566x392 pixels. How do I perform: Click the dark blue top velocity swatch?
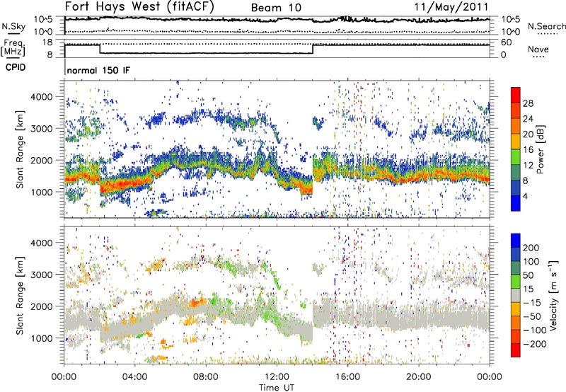click(516, 241)
